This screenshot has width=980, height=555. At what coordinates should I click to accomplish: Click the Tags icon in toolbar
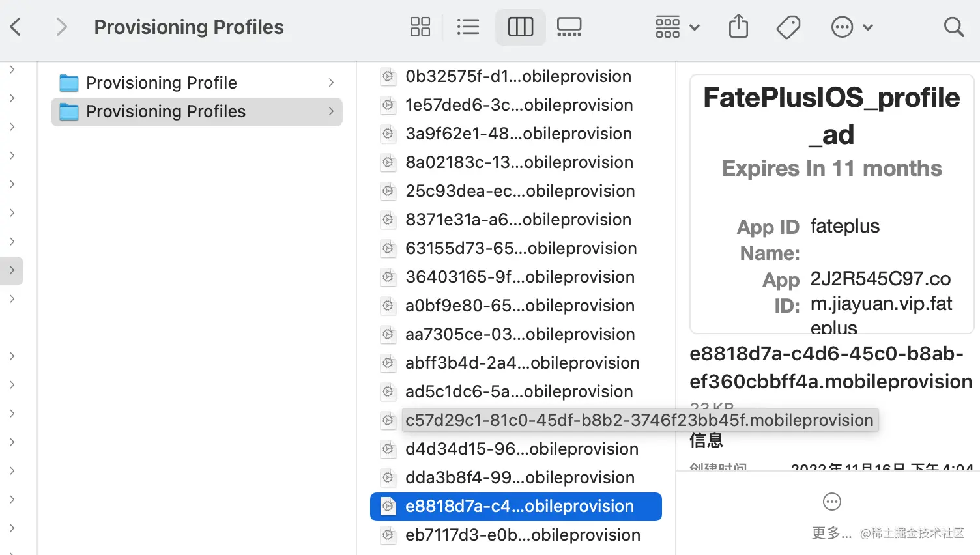coord(788,27)
